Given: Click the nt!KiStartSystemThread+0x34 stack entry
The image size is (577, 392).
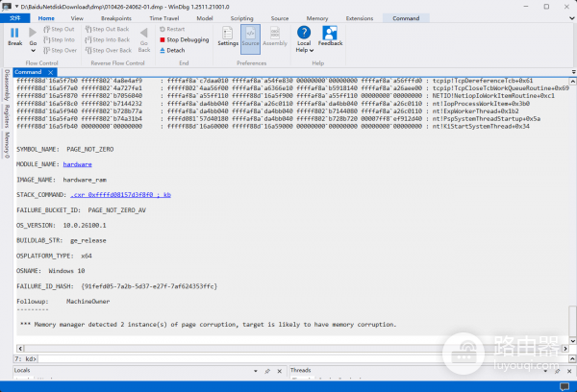Looking at the screenshot, I should tap(481, 126).
